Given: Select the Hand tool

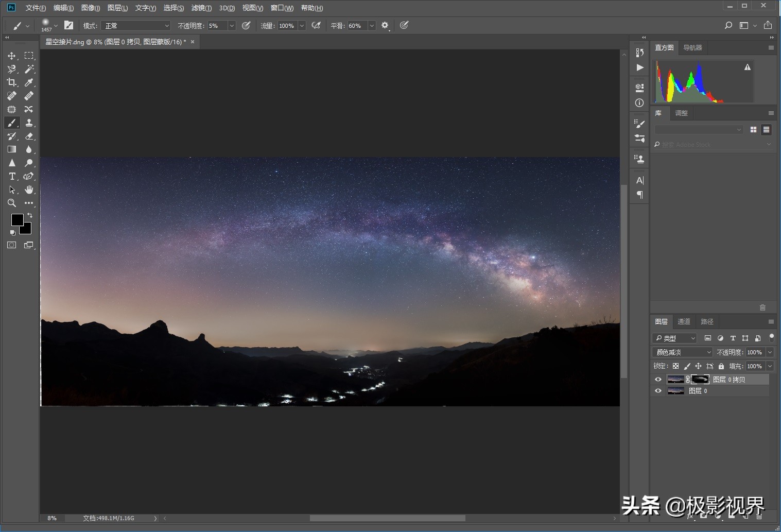Looking at the screenshot, I should (x=29, y=190).
